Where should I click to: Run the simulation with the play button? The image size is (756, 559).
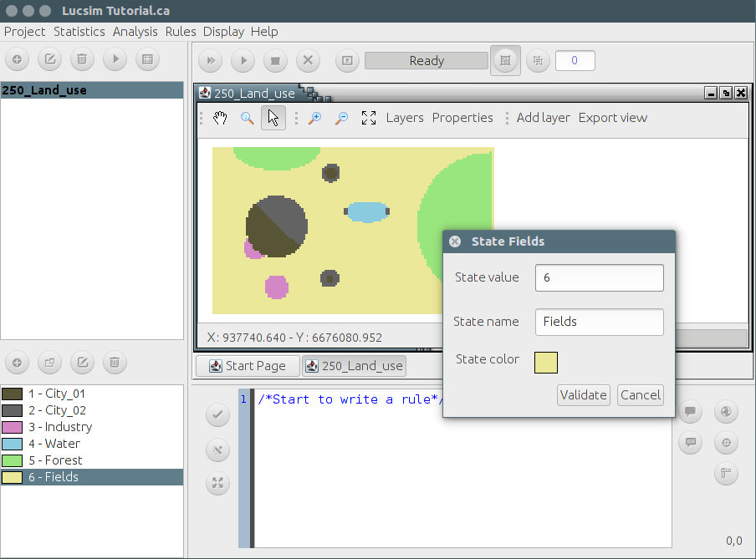pyautogui.click(x=243, y=60)
